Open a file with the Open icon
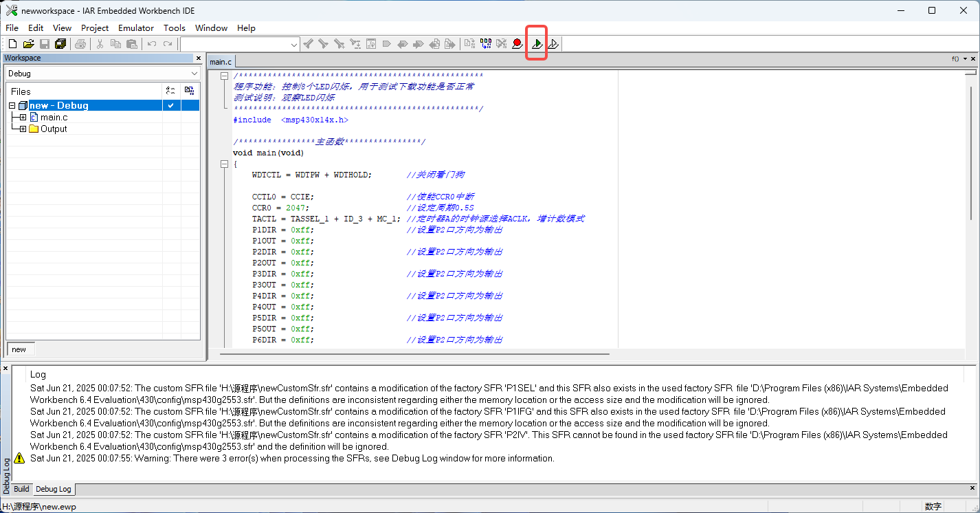Viewport: 980px width, 513px height. tap(28, 43)
